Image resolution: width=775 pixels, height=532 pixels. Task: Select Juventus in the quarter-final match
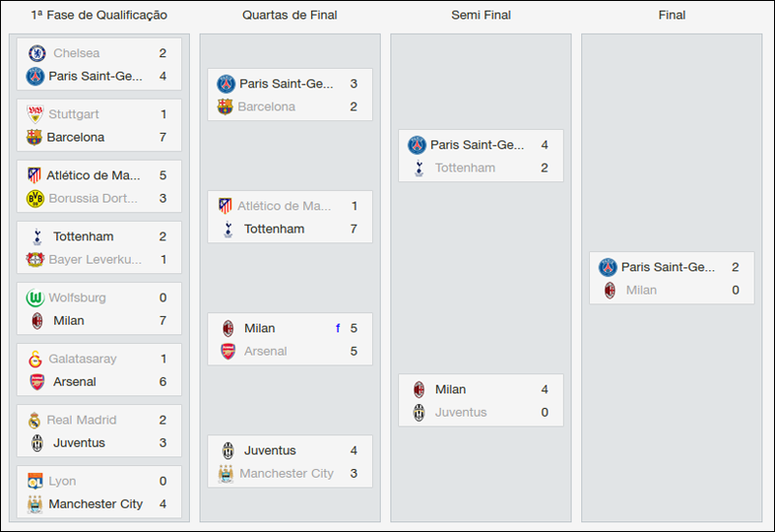pyautogui.click(x=270, y=451)
